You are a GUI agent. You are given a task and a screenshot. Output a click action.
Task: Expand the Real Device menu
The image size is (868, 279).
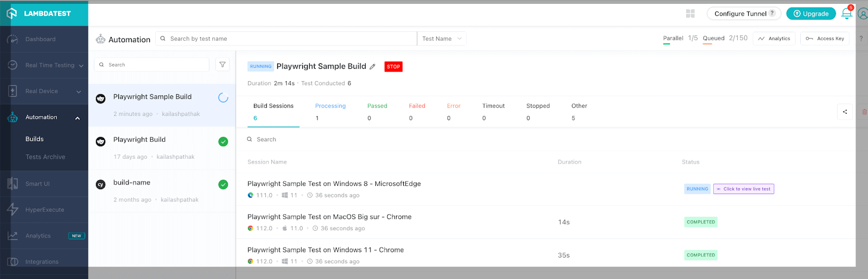(x=79, y=92)
